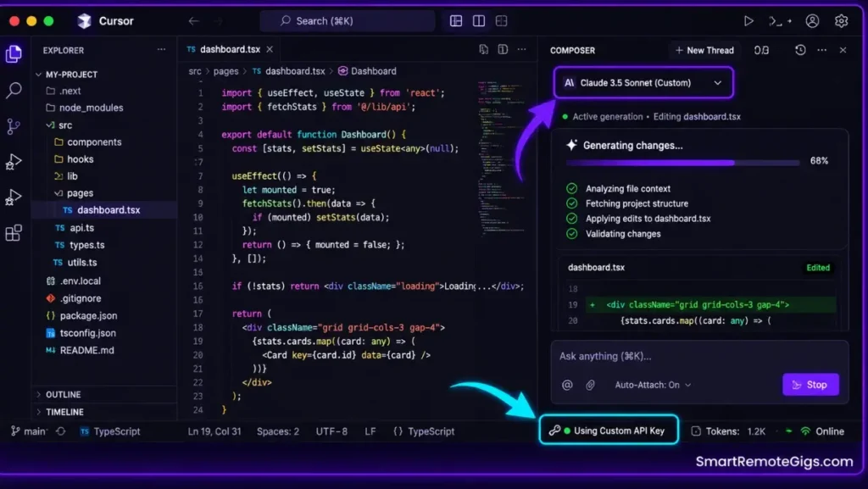Open the Source Control view
Screen dimensions: 868x489
pyautogui.click(x=14, y=126)
